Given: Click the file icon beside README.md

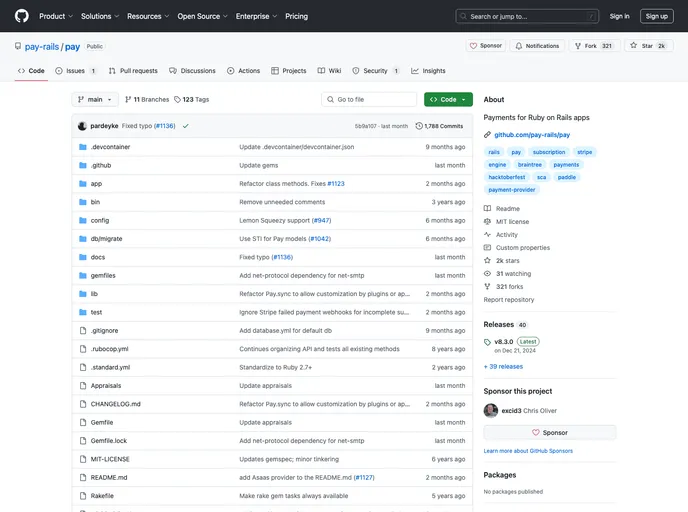Looking at the screenshot, I should (82, 478).
